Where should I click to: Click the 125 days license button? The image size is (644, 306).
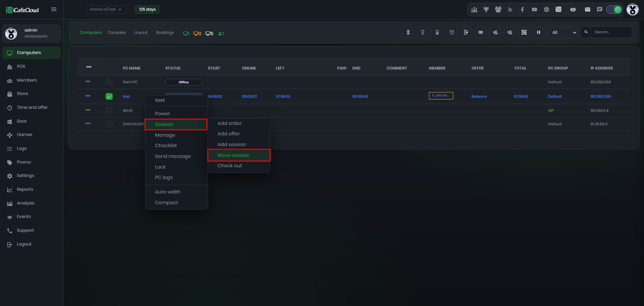point(147,9)
